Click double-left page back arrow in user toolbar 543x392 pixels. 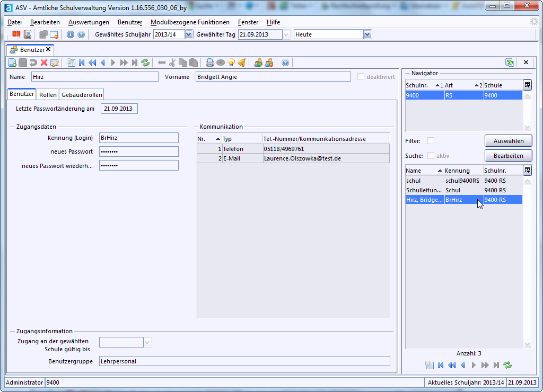92,63
